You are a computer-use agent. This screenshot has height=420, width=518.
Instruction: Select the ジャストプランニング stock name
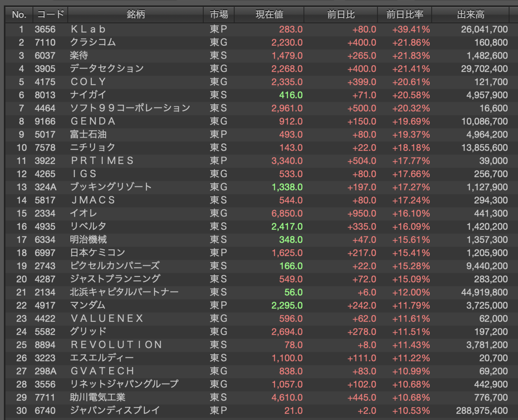(x=115, y=279)
